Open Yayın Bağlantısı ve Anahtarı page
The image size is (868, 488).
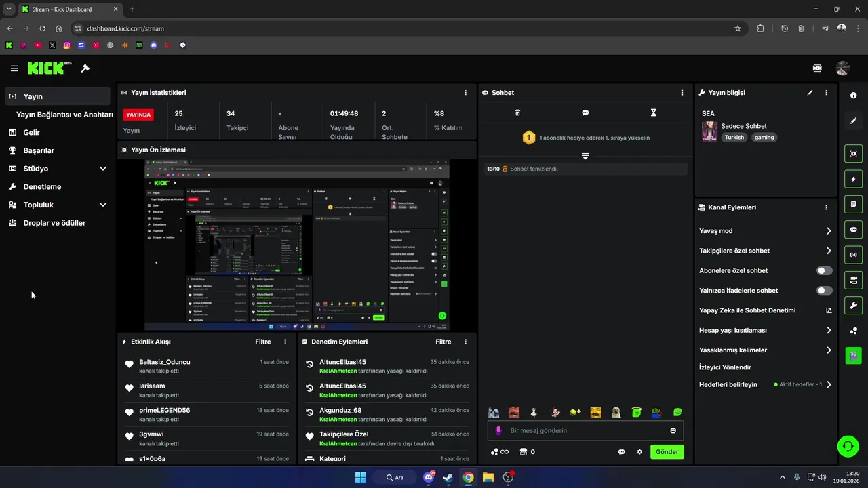coord(64,115)
